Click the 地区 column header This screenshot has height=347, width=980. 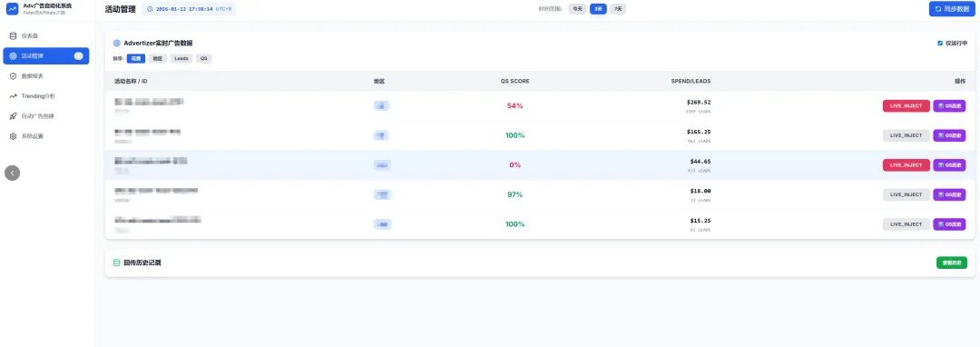coord(378,81)
